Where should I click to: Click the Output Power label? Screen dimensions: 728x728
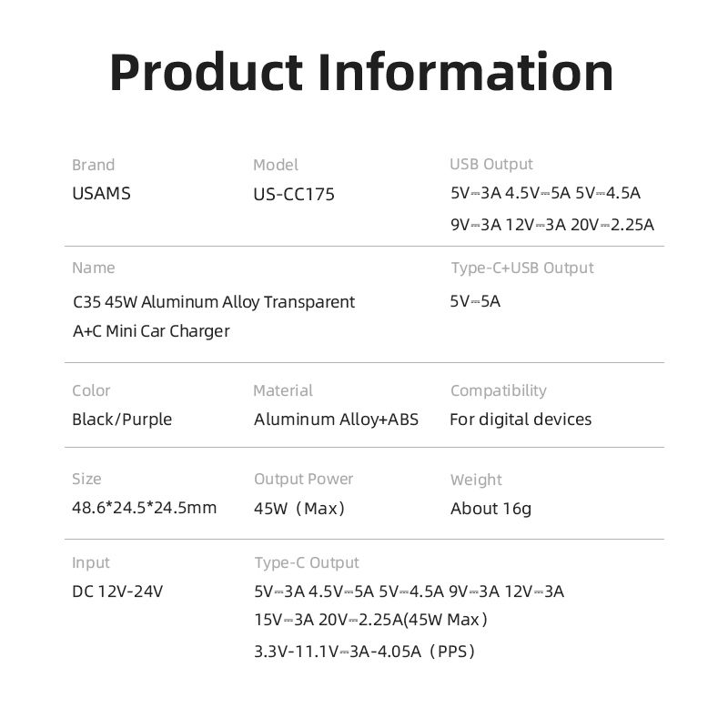tap(303, 479)
